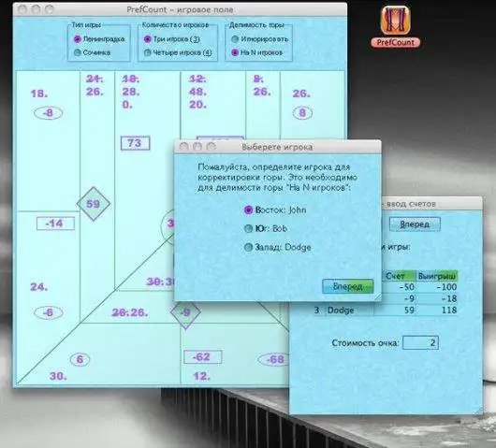Click the -6 oval value
This screenshot has height=448, width=496.
49,312
